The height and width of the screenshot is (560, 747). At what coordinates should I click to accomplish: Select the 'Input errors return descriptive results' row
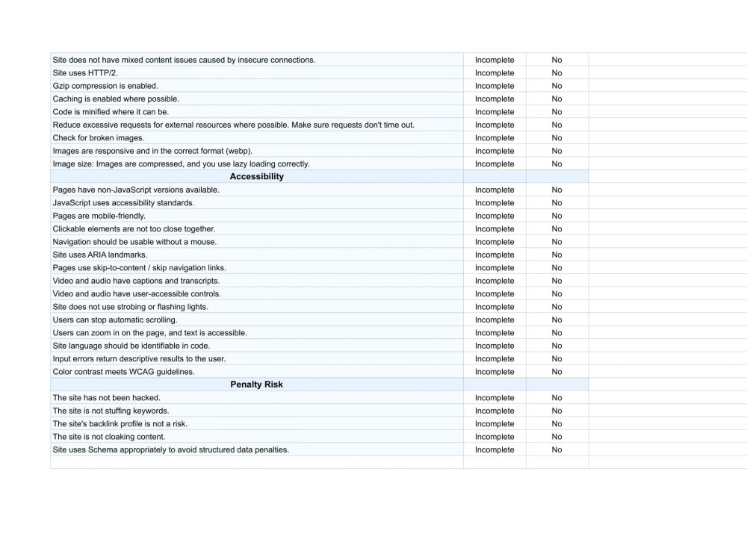pyautogui.click(x=257, y=358)
